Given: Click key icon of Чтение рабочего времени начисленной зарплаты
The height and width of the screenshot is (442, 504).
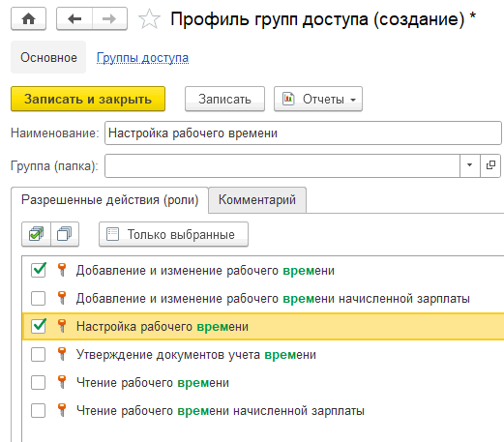Looking at the screenshot, I should (62, 410).
